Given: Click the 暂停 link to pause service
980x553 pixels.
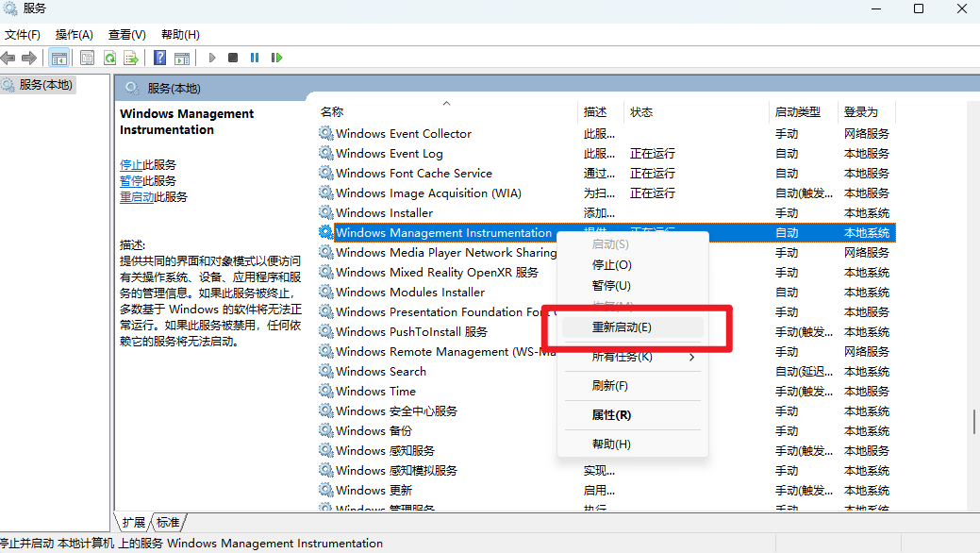Looking at the screenshot, I should tap(131, 181).
